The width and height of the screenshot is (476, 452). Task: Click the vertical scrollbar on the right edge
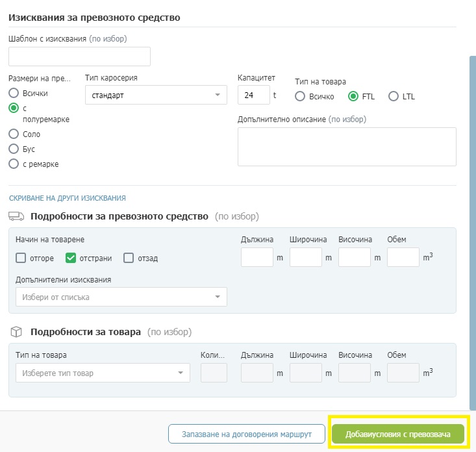473,233
